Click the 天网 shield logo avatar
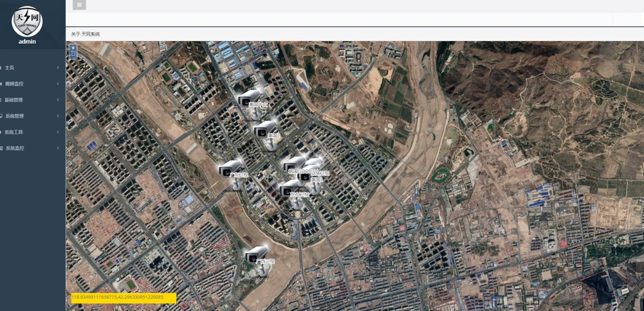Image resolution: width=644 pixels, height=311 pixels. click(x=26, y=21)
